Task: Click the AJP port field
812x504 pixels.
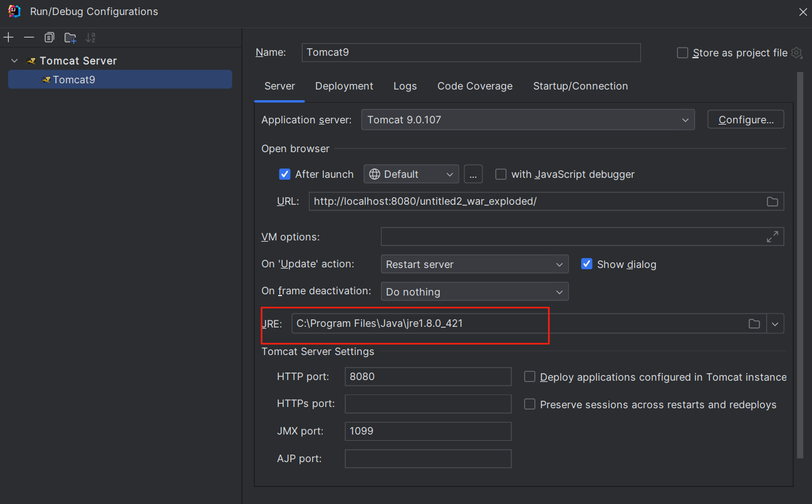Action: (x=428, y=458)
